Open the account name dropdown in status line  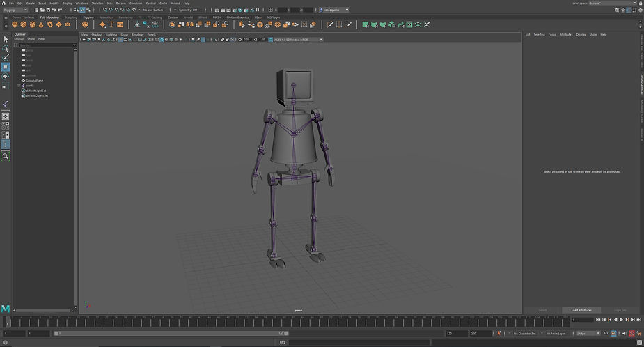[x=334, y=10]
